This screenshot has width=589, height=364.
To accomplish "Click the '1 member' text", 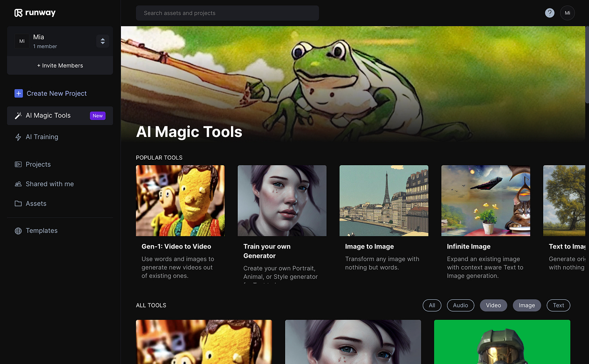I will tap(45, 46).
